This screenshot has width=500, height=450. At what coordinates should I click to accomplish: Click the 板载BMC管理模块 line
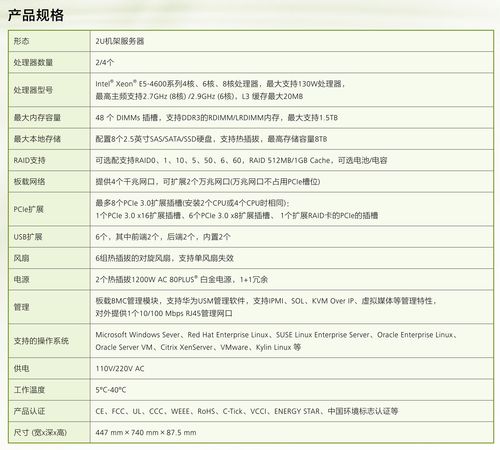266,301
